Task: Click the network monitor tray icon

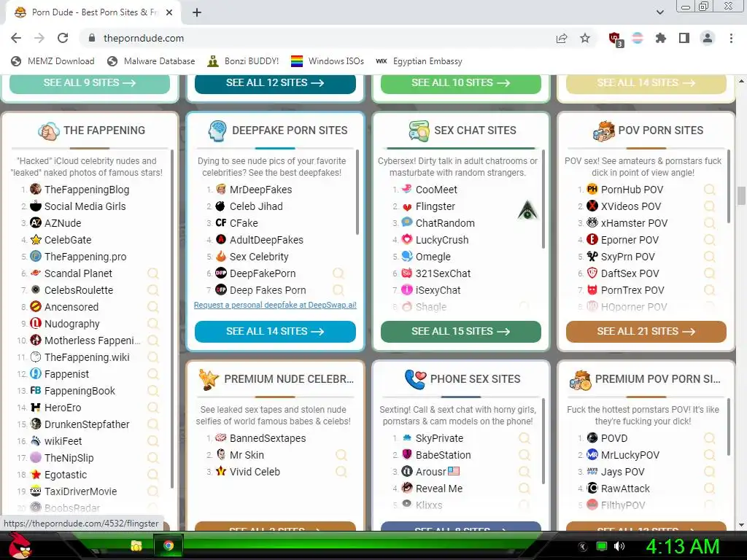Action: [x=602, y=546]
